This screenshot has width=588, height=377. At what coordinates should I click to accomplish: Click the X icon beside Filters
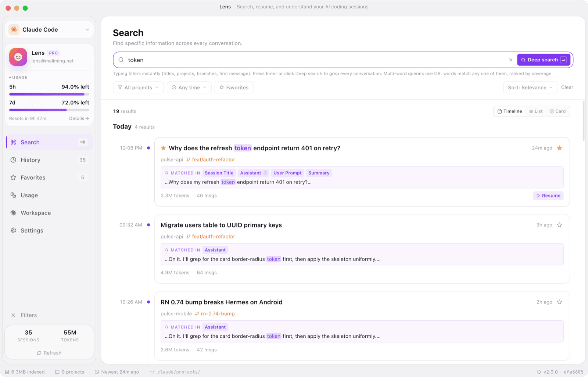click(x=13, y=315)
